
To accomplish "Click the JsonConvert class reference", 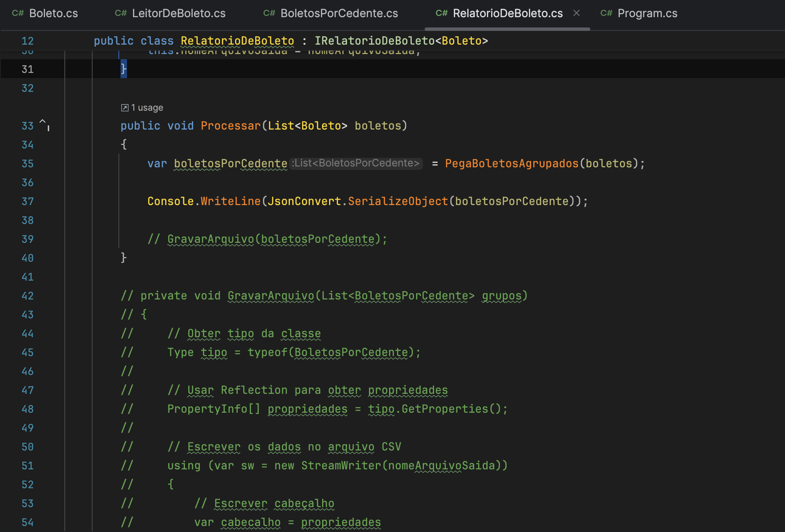I will 304,201.
